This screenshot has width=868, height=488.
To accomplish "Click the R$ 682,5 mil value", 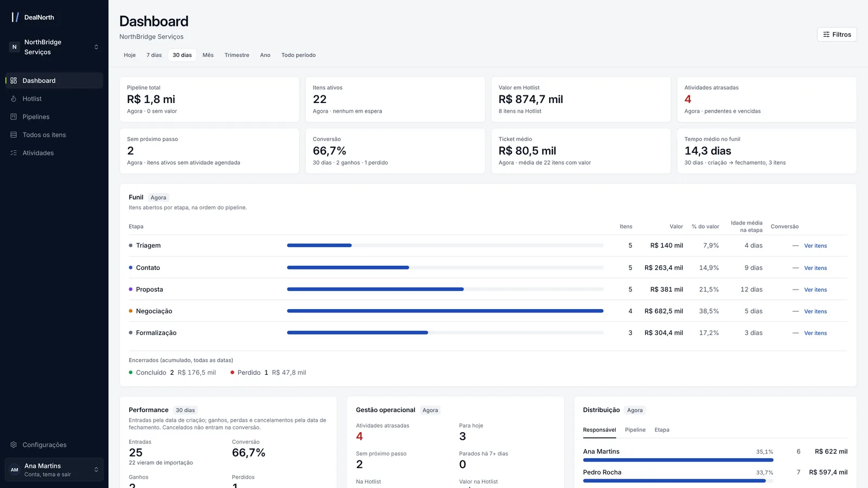I will [663, 311].
